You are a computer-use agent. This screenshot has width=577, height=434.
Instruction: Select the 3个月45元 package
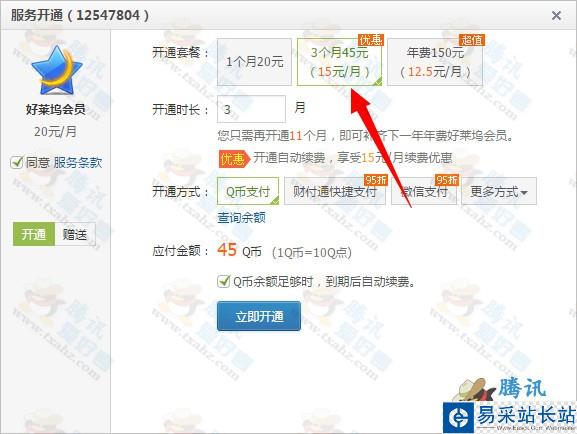(339, 62)
